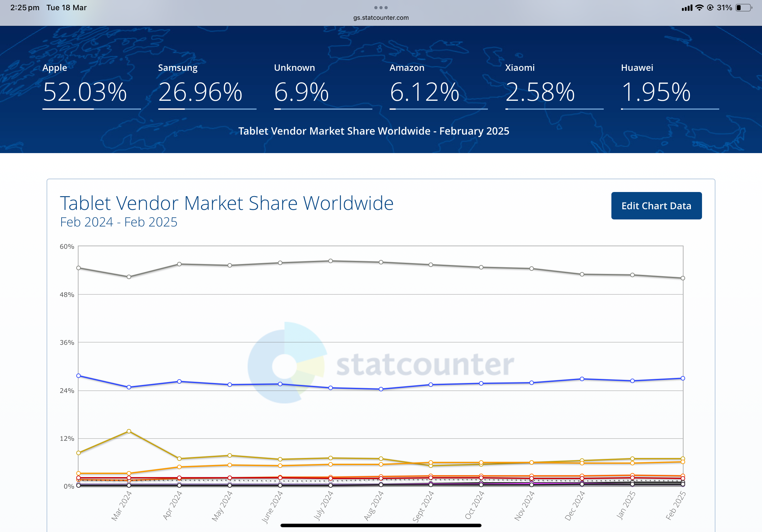This screenshot has height=532, width=762.
Task: Tap the black home indicator bar
Action: [x=381, y=525]
